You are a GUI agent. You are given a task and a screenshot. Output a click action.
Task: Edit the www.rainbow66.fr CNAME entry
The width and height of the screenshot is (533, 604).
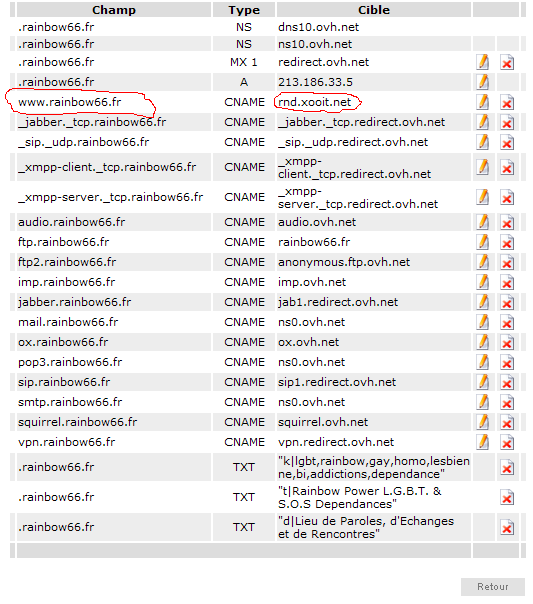pyautogui.click(x=483, y=102)
